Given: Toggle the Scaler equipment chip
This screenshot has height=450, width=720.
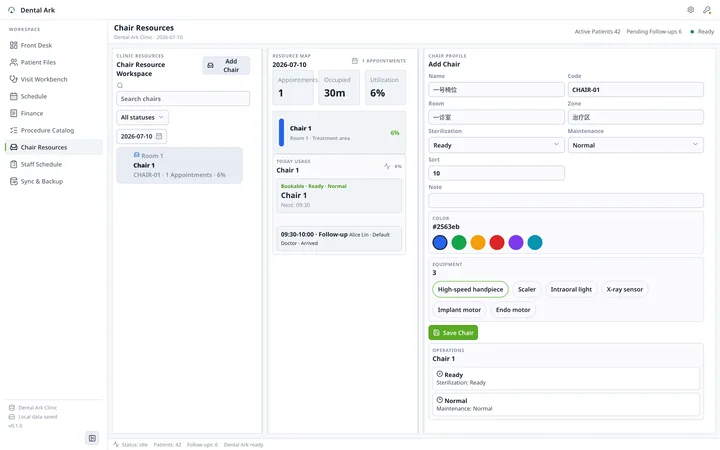Looking at the screenshot, I should [x=527, y=289].
